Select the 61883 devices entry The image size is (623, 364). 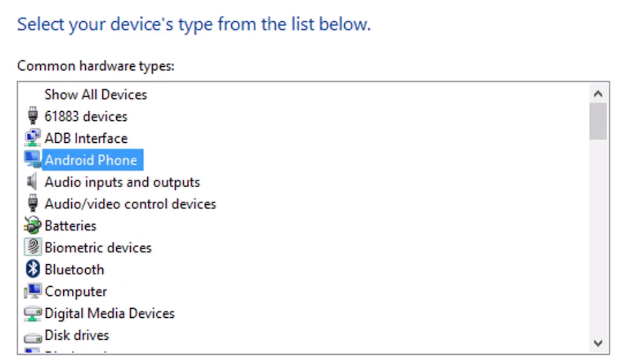click(86, 116)
